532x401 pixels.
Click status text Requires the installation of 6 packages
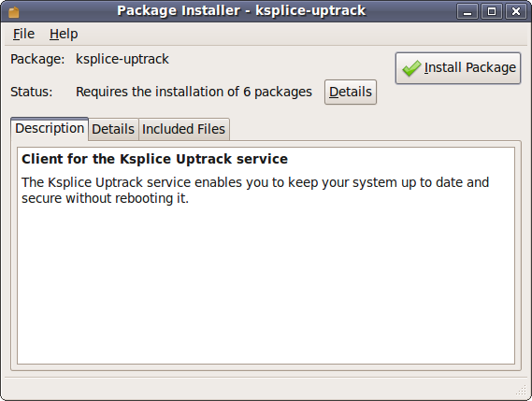194,92
